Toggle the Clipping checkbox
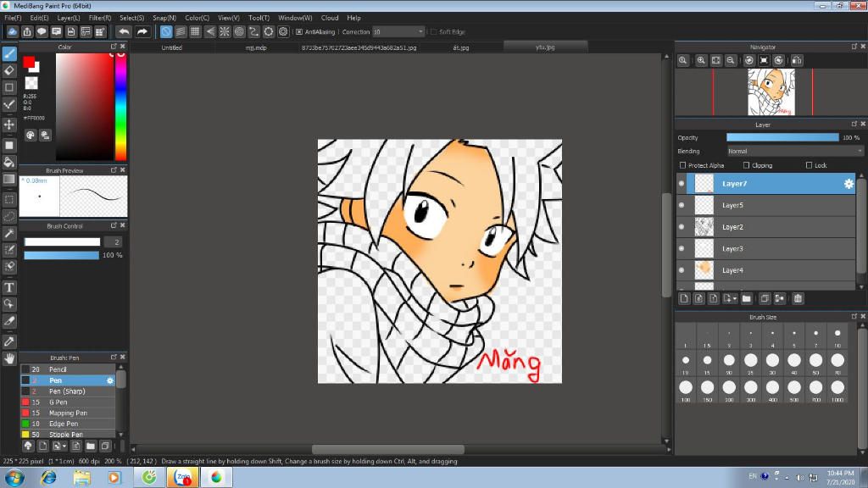Image resolution: width=868 pixels, height=488 pixels. coord(746,165)
